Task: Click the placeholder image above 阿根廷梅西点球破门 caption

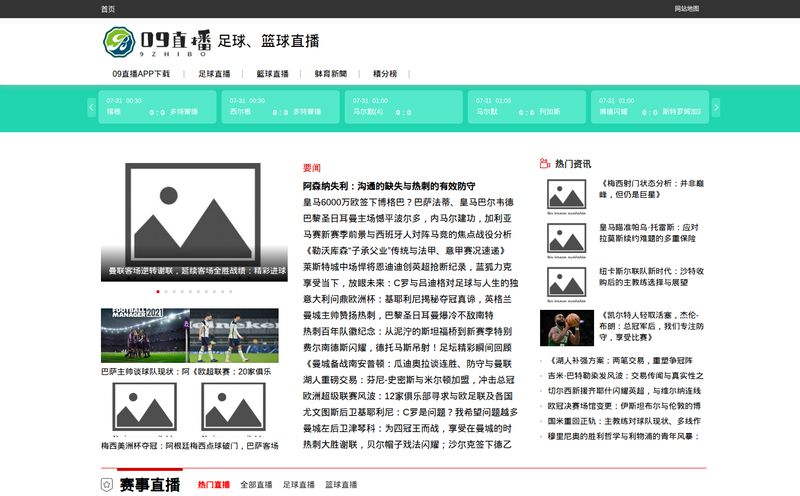Action: point(234,407)
